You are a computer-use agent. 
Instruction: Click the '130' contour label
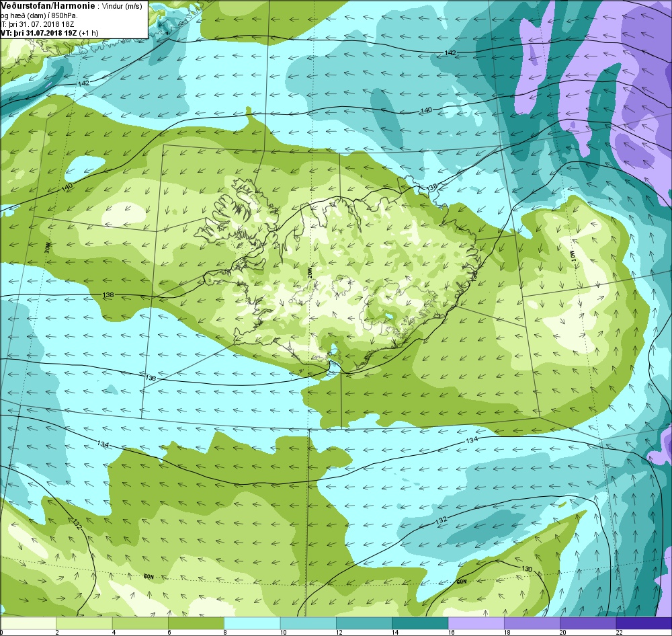coord(527,569)
